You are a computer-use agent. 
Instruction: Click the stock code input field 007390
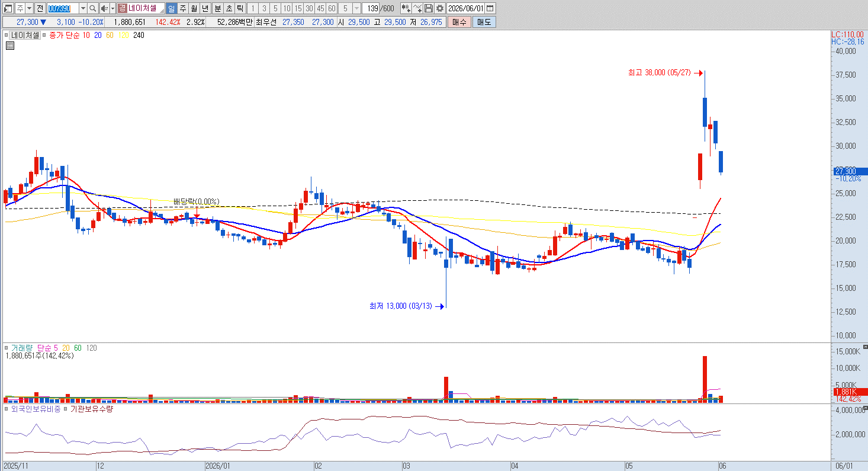click(62, 8)
